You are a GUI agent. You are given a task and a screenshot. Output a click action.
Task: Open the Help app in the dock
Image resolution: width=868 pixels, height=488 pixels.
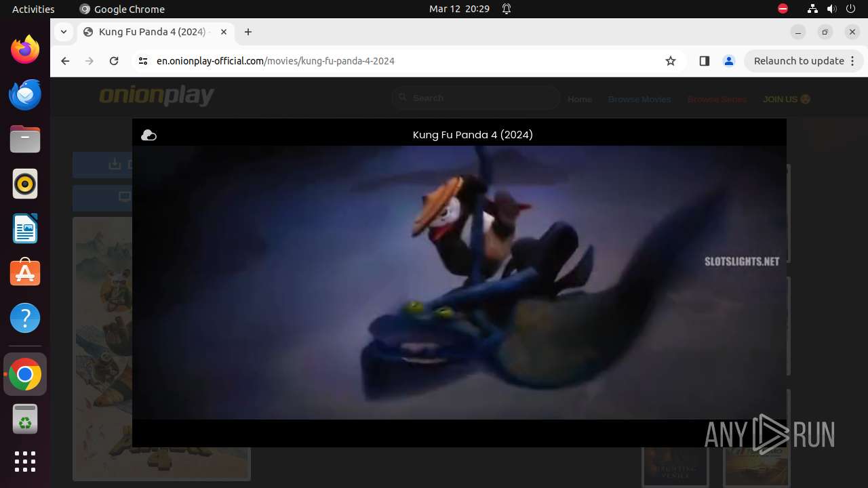pyautogui.click(x=25, y=318)
